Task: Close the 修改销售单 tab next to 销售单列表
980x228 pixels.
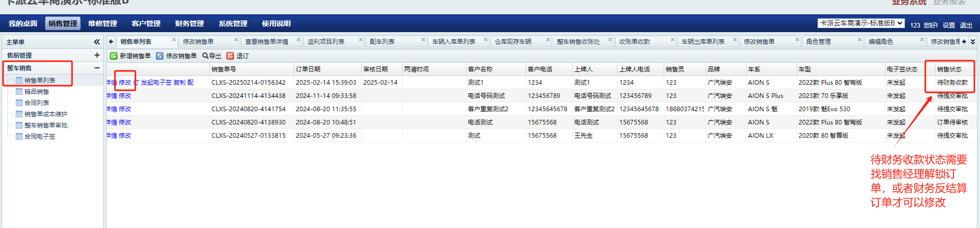Action: click(236, 40)
